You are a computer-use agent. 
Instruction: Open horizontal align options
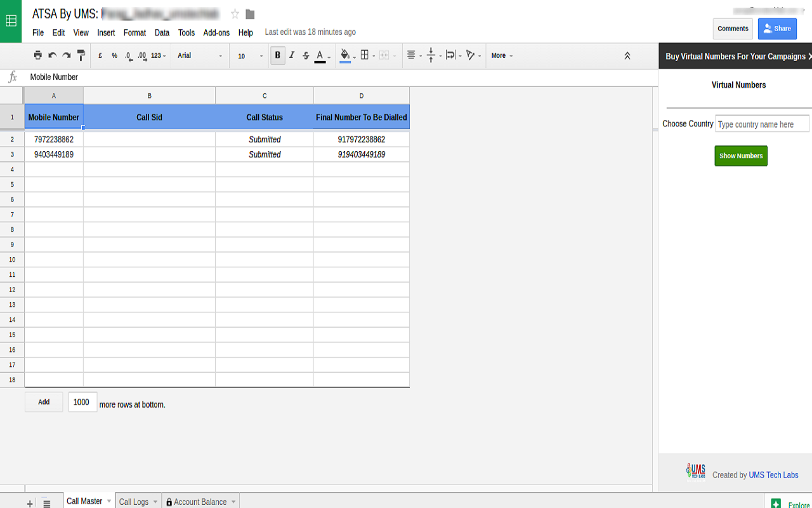pyautogui.click(x=414, y=55)
